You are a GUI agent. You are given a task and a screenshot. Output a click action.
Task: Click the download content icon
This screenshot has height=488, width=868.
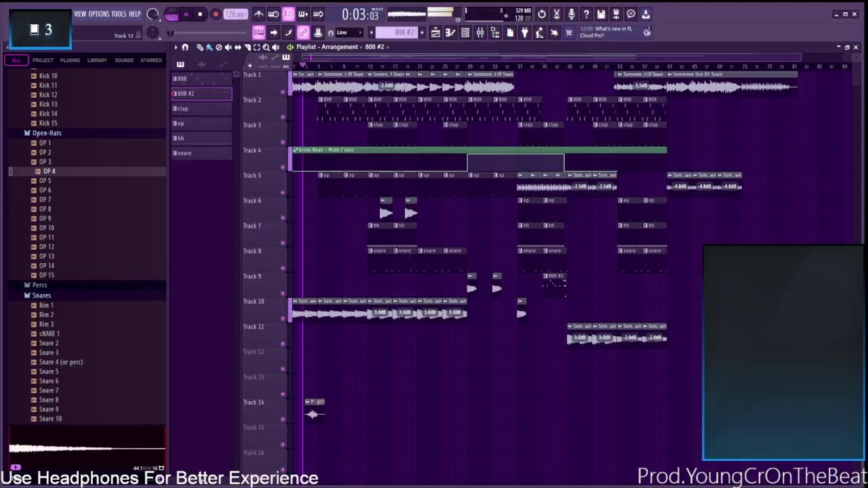[x=645, y=14]
